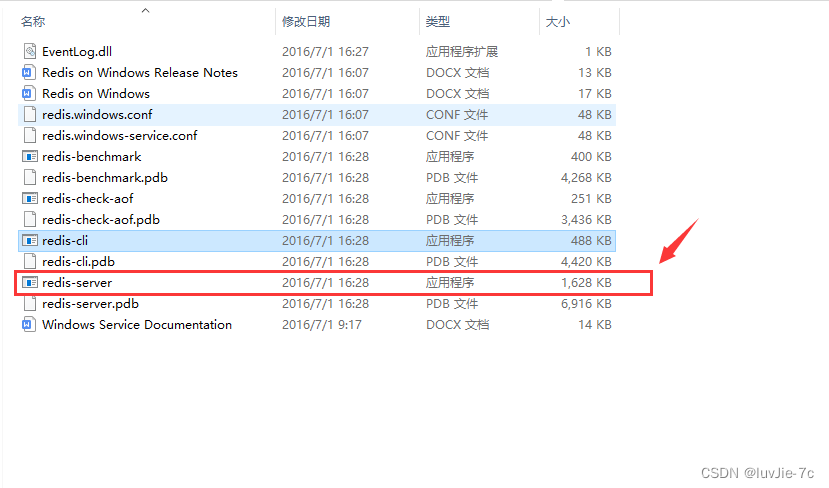Image resolution: width=829 pixels, height=488 pixels.
Task: Click the 17 KB size value
Action: 594,94
